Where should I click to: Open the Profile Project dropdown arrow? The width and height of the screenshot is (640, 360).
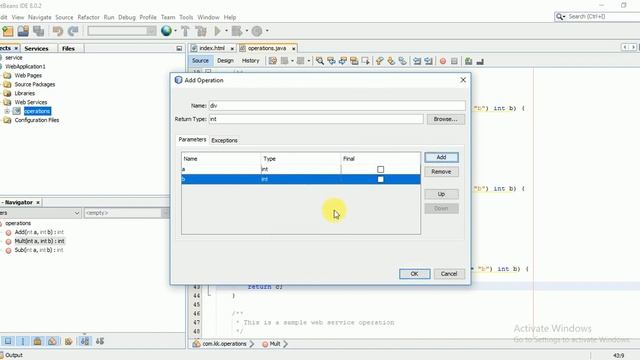point(267,31)
